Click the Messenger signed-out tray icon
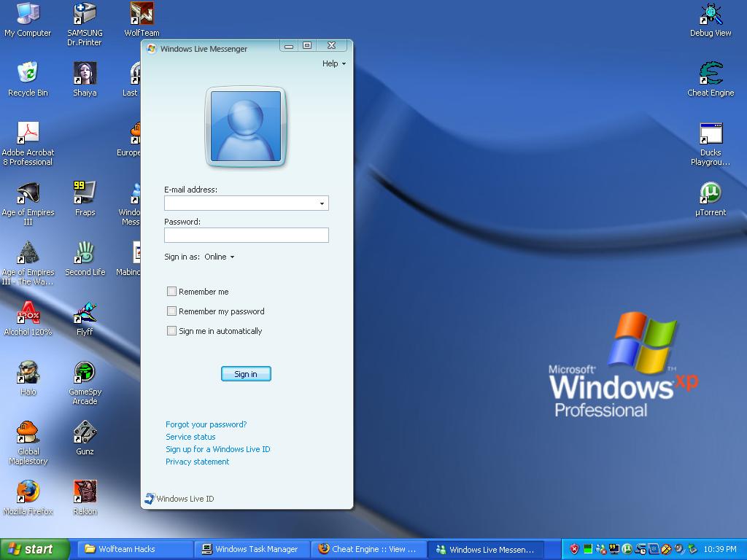 click(x=601, y=549)
